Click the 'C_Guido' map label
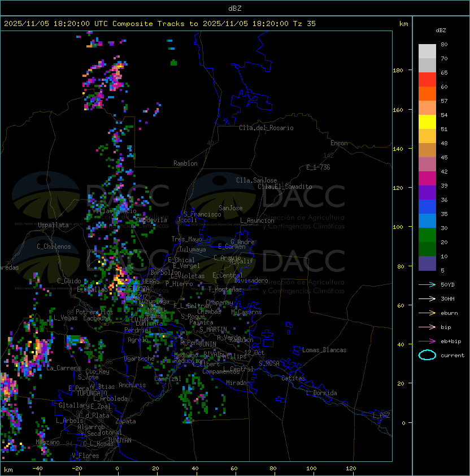This screenshot has width=470, height=476. point(69,281)
